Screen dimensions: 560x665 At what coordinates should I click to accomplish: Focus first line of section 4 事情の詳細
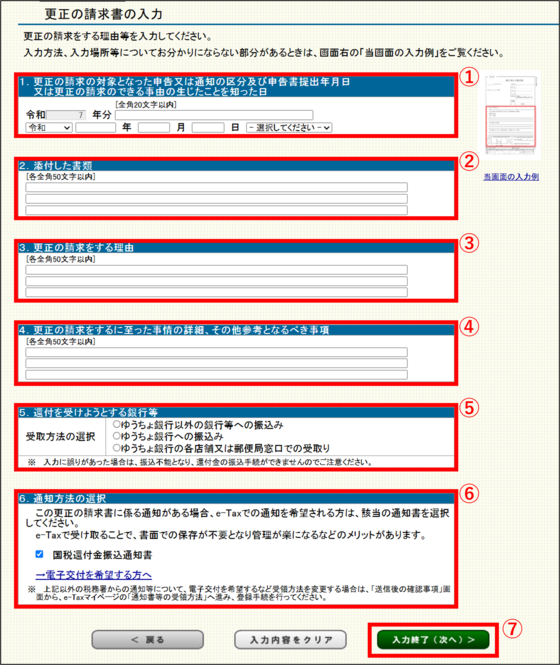pyautogui.click(x=216, y=352)
